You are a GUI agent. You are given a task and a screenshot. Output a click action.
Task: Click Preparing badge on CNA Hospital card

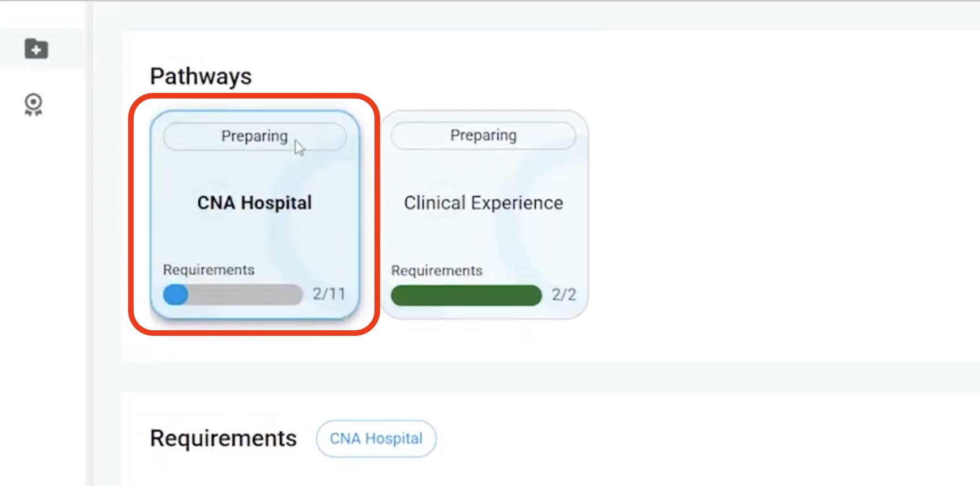254,137
